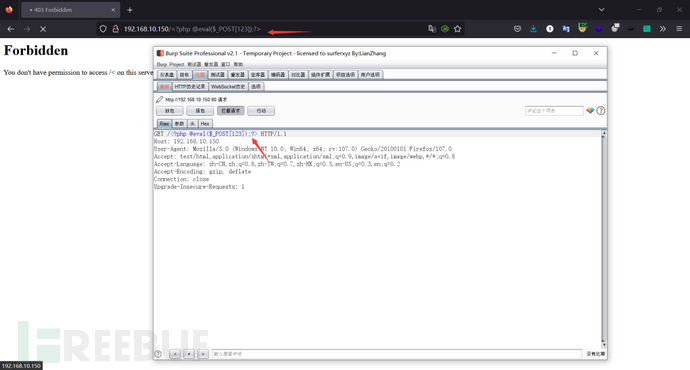Click the green hexagon icon in address bar
Screen dimensions: 690x370
tap(445, 29)
